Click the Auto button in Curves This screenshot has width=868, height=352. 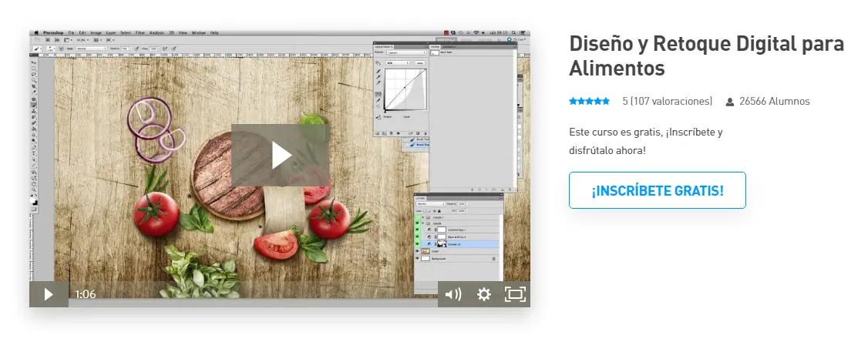[420, 63]
